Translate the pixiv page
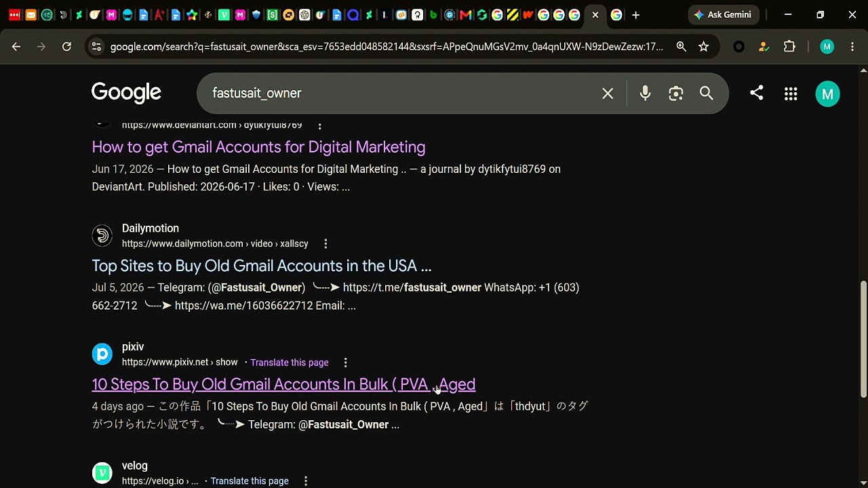This screenshot has width=868, height=488. [290, 363]
